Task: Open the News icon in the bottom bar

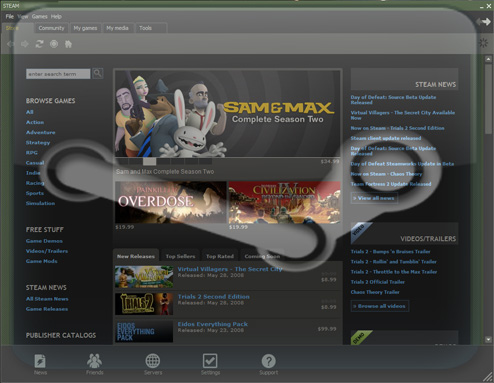Action: tap(40, 364)
